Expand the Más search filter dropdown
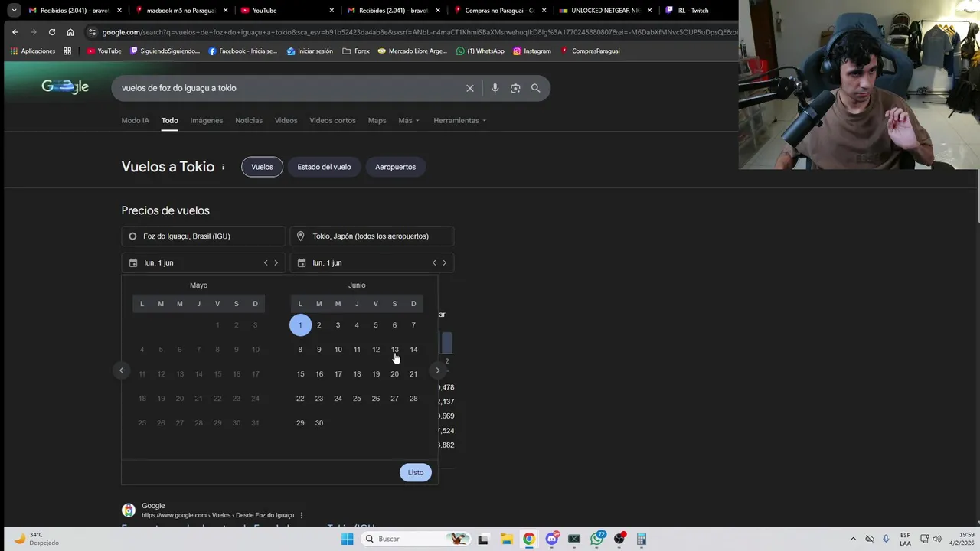The width and height of the screenshot is (980, 551). pyautogui.click(x=409, y=120)
